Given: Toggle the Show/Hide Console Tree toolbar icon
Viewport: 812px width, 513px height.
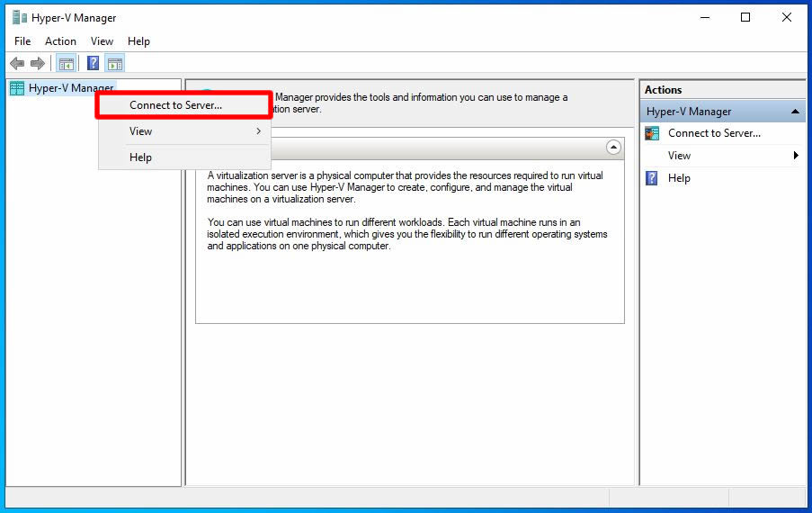Looking at the screenshot, I should click(67, 64).
